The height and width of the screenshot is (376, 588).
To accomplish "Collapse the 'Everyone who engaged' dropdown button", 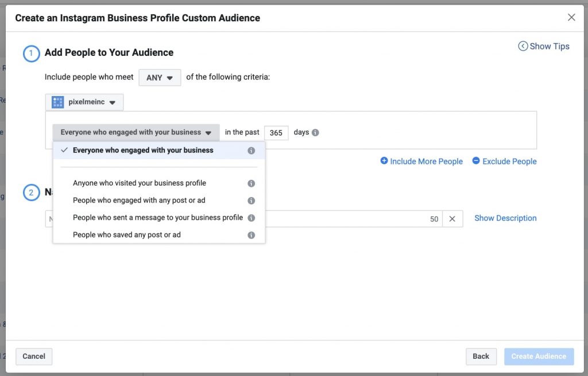I will click(136, 132).
